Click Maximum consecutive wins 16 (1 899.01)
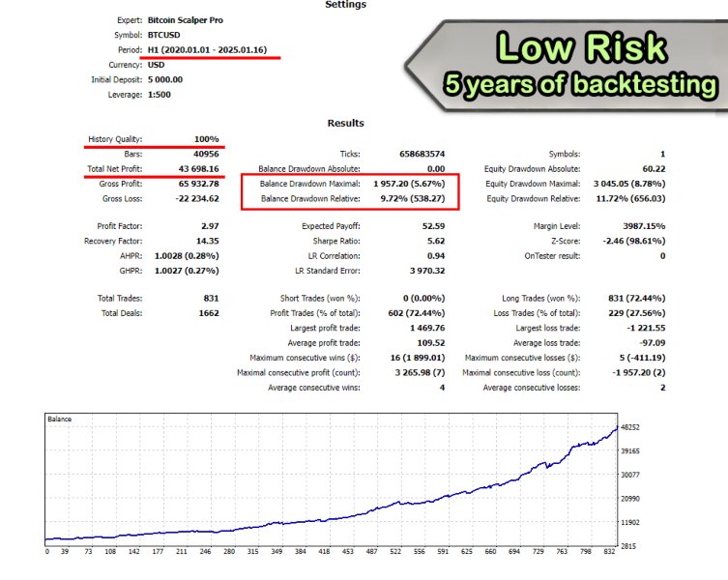This screenshot has width=728, height=580. coord(418,358)
